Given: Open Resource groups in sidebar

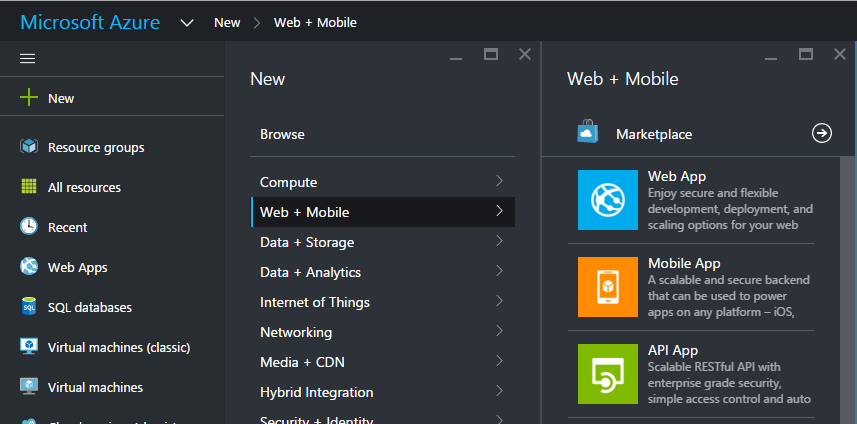Looking at the screenshot, I should tap(96, 148).
